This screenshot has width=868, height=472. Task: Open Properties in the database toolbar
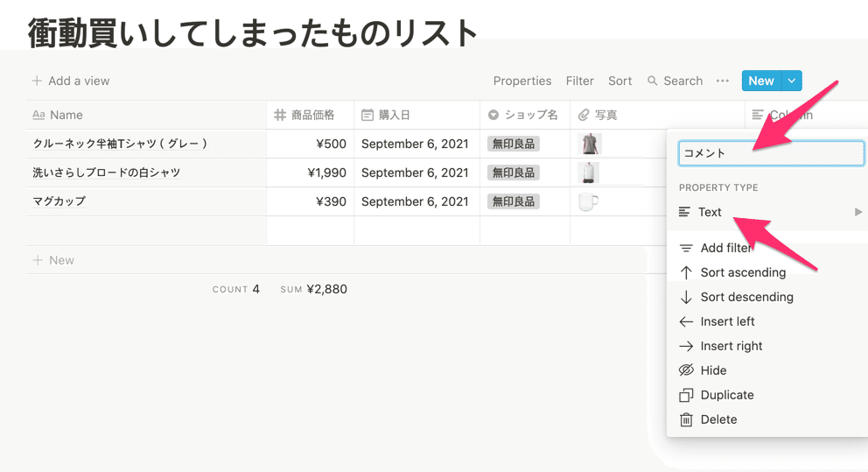(522, 81)
